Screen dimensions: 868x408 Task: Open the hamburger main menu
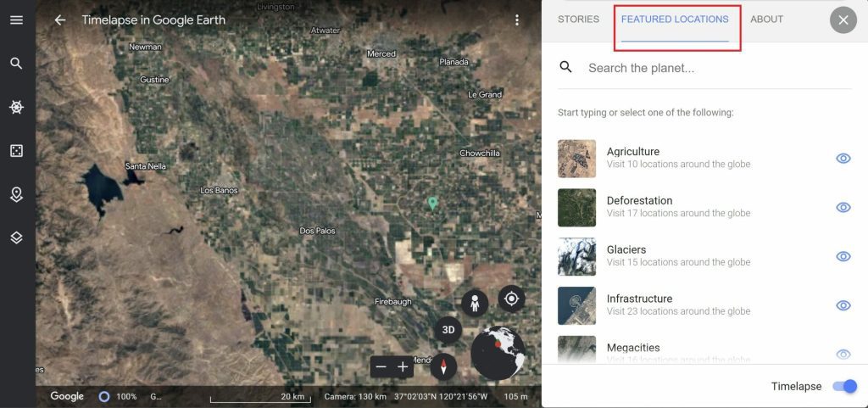pos(17,20)
